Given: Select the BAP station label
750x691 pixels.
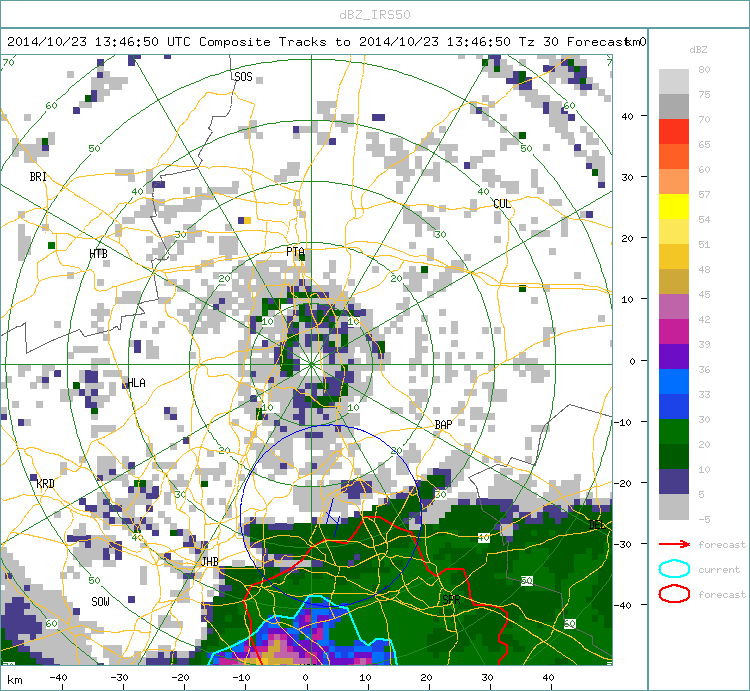Looking at the screenshot, I should point(443,425).
